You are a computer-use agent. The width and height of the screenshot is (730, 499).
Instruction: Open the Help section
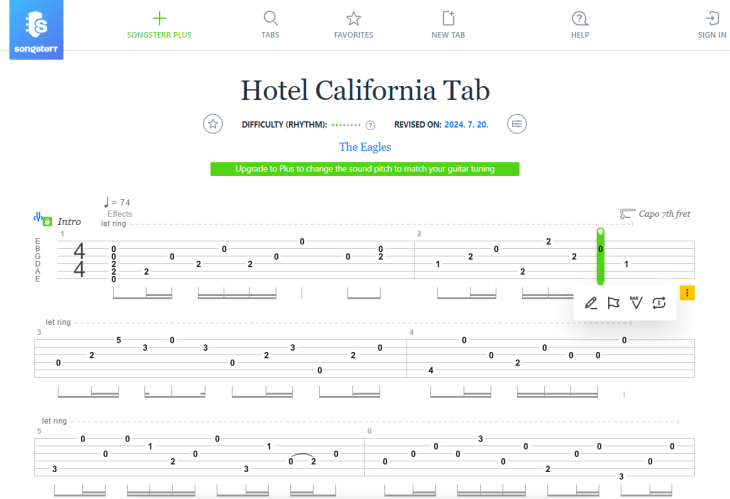click(x=580, y=26)
